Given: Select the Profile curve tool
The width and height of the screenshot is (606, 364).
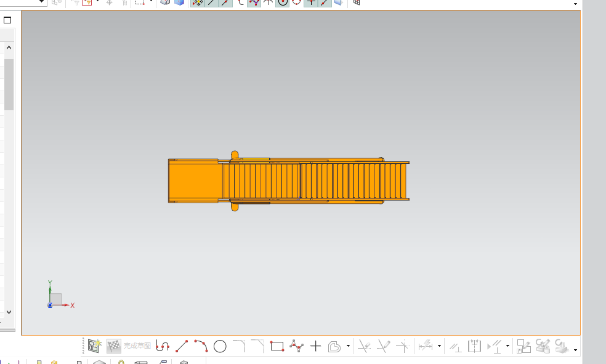Looking at the screenshot, I should tap(163, 346).
